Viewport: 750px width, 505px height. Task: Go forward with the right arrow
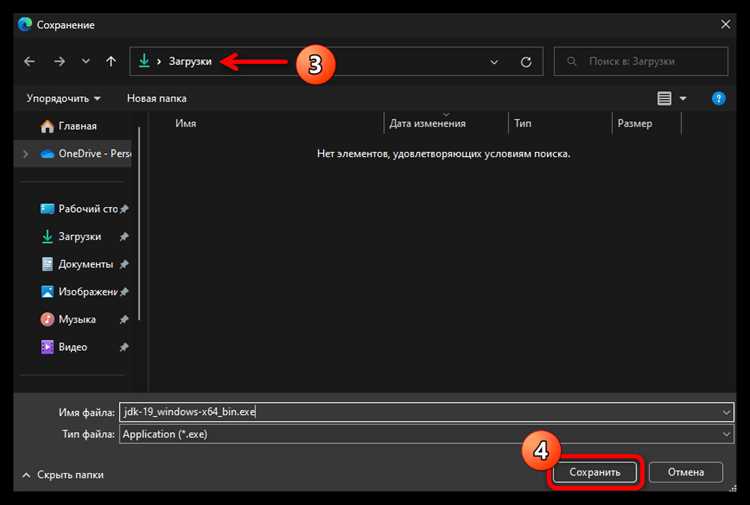(59, 61)
